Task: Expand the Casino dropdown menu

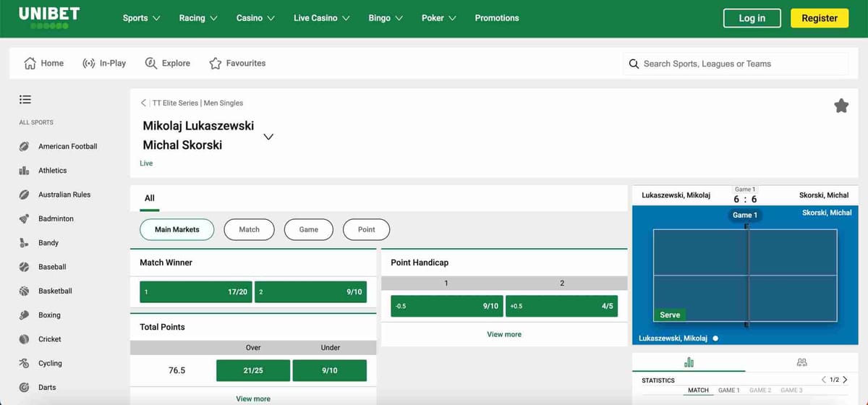Action: coord(256,18)
